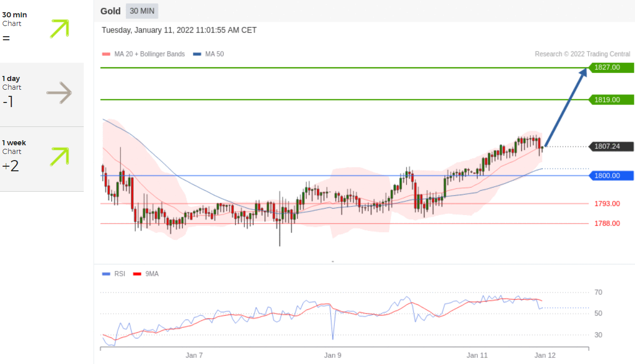635x364 pixels.
Task: Click the '+2' rating under 1 week
Action: (11, 166)
